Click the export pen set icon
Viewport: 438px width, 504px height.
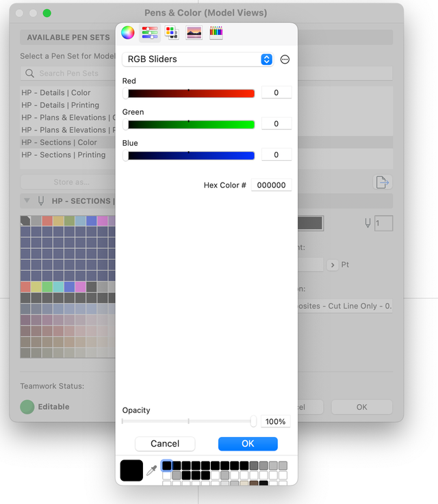tap(383, 183)
